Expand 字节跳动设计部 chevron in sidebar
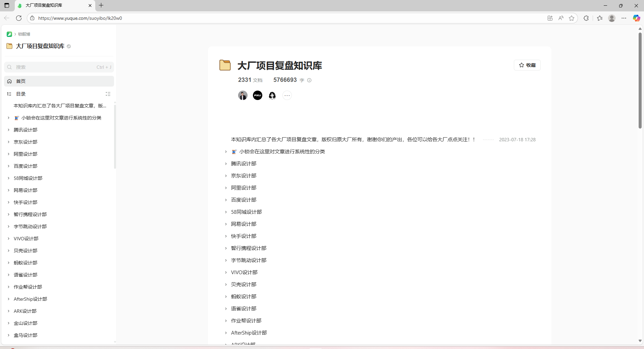 [8, 227]
